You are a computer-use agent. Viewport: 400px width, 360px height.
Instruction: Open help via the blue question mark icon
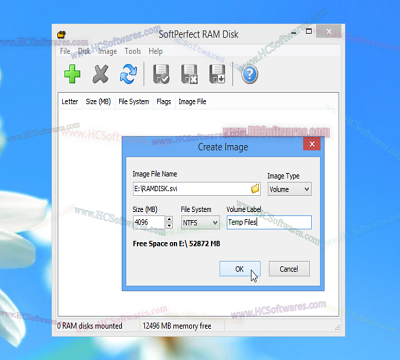[x=250, y=74]
